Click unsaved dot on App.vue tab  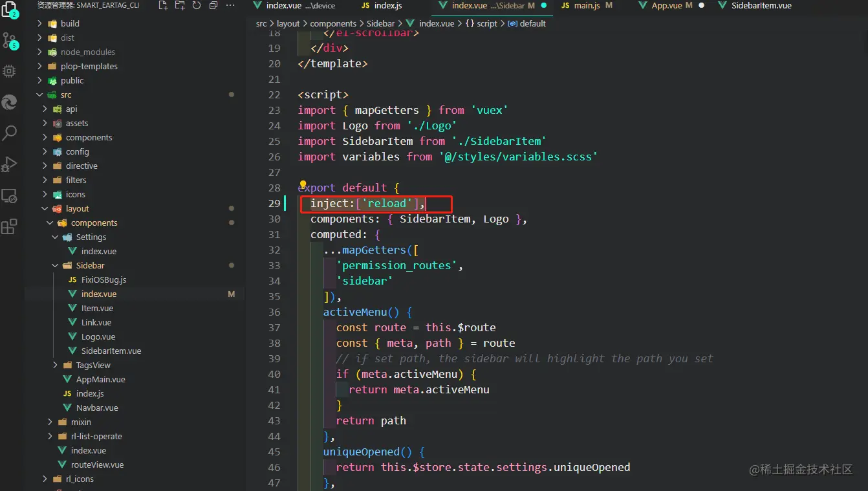tap(701, 5)
